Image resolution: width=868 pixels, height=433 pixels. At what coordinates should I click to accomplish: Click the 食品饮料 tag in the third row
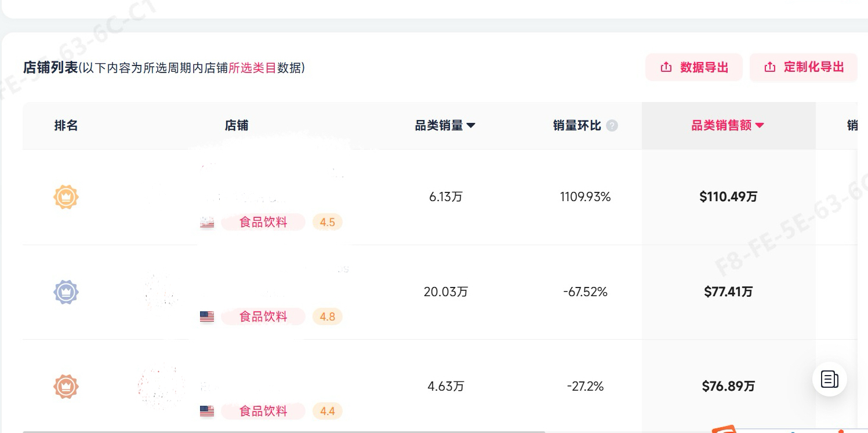point(263,411)
